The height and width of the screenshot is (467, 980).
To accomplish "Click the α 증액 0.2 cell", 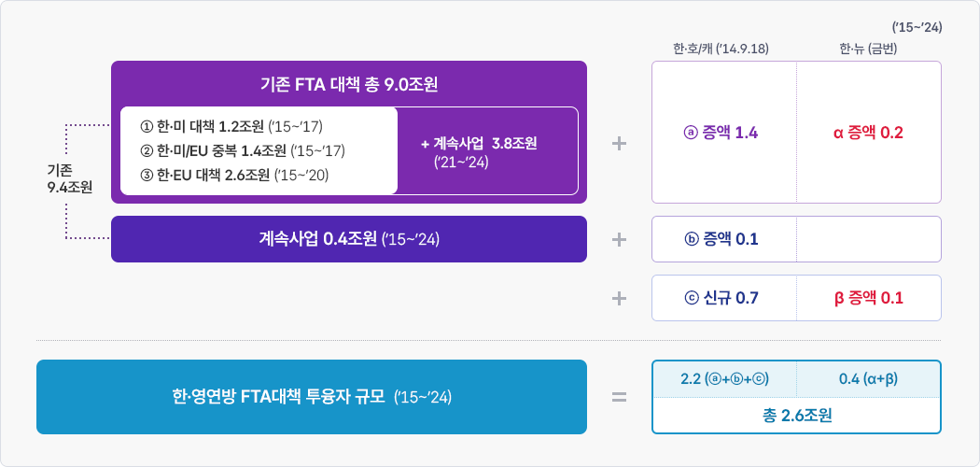I will pos(868,133).
